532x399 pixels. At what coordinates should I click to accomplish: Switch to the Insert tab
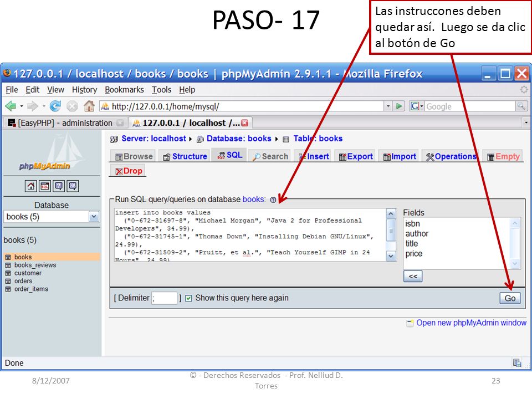click(x=314, y=156)
